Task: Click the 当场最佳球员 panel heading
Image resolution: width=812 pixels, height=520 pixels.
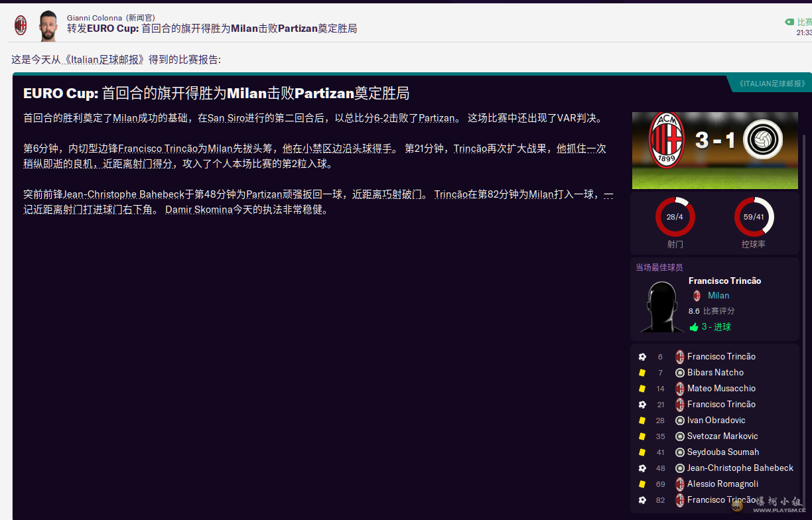Action: (x=659, y=267)
